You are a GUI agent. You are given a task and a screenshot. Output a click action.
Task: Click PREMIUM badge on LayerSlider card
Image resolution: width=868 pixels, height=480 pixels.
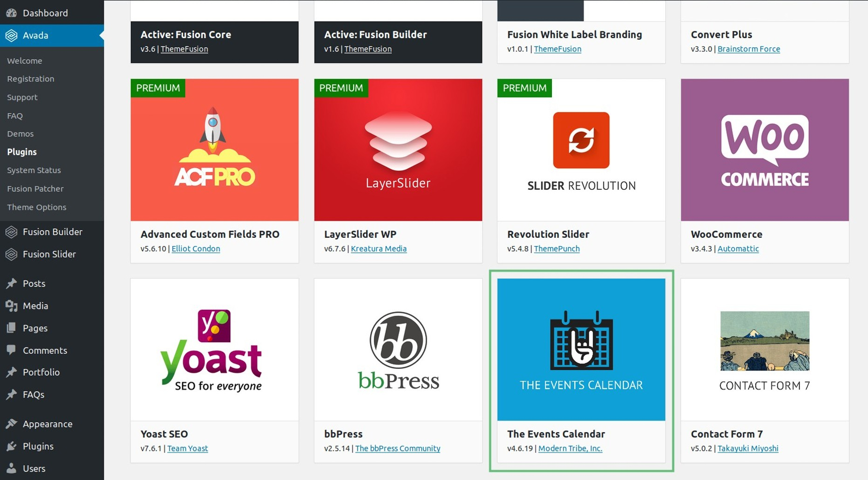(341, 88)
